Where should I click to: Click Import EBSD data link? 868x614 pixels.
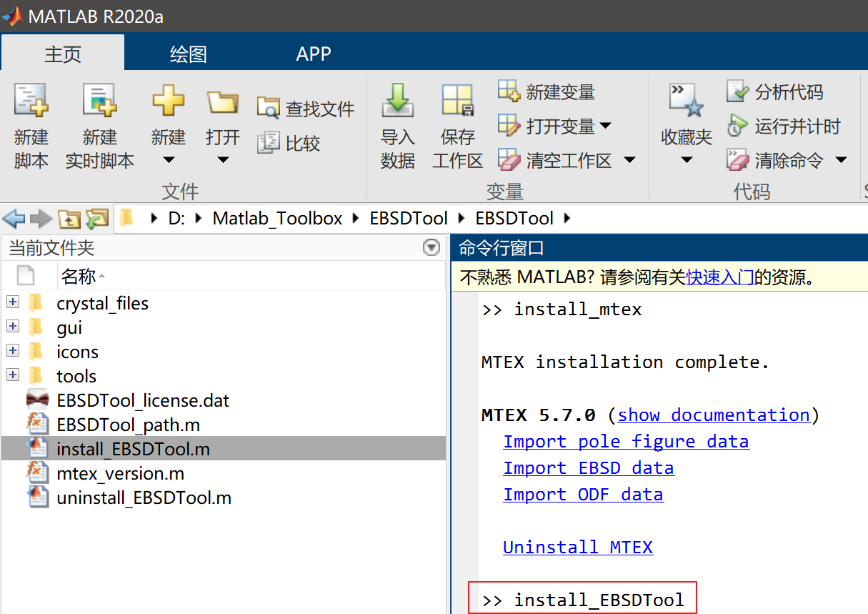589,468
